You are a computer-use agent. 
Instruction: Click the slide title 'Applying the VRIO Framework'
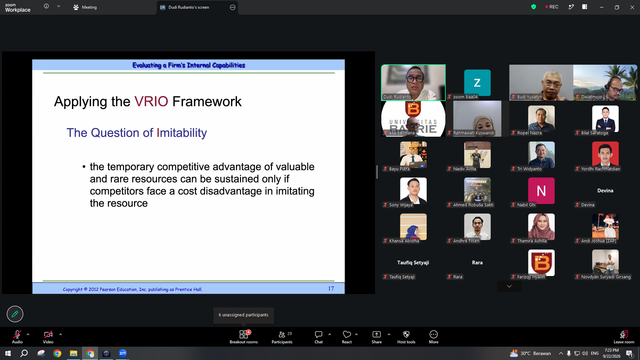pos(148,102)
